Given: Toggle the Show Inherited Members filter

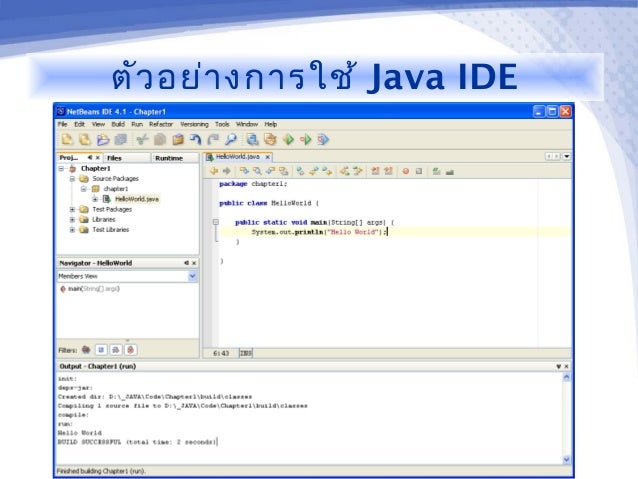Looking at the screenshot, I should 86,350.
